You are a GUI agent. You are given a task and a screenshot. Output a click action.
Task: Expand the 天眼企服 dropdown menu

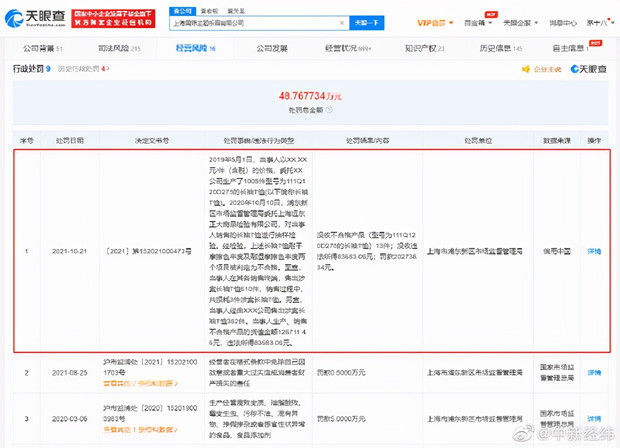(520, 23)
